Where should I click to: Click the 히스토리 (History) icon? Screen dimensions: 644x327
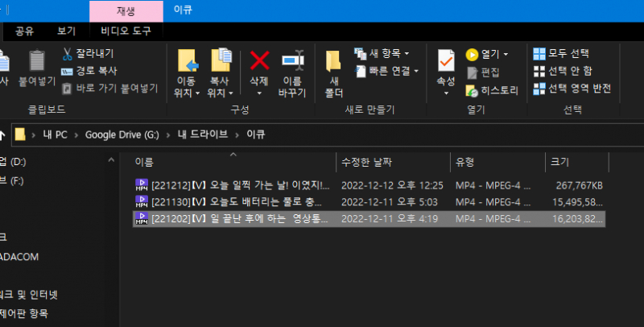pyautogui.click(x=472, y=89)
